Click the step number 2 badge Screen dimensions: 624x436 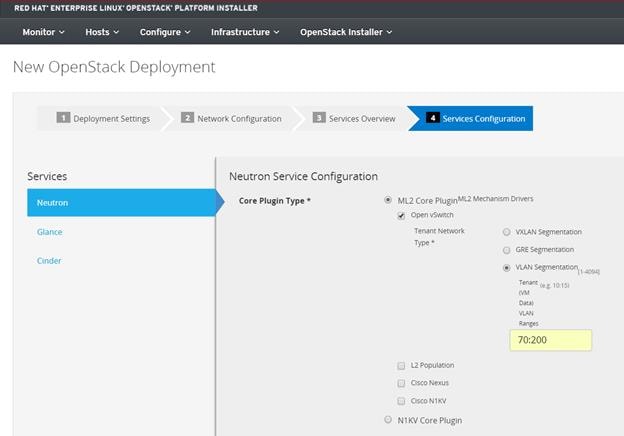point(187,118)
